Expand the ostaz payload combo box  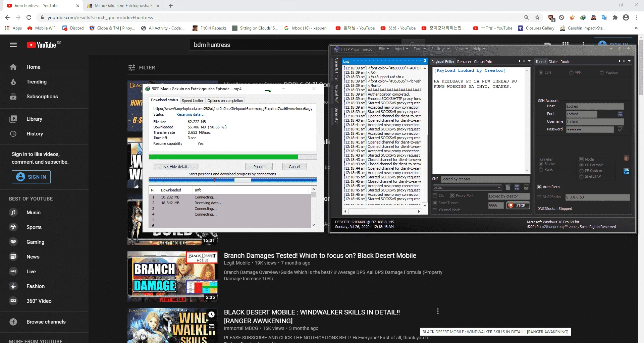coord(499,187)
